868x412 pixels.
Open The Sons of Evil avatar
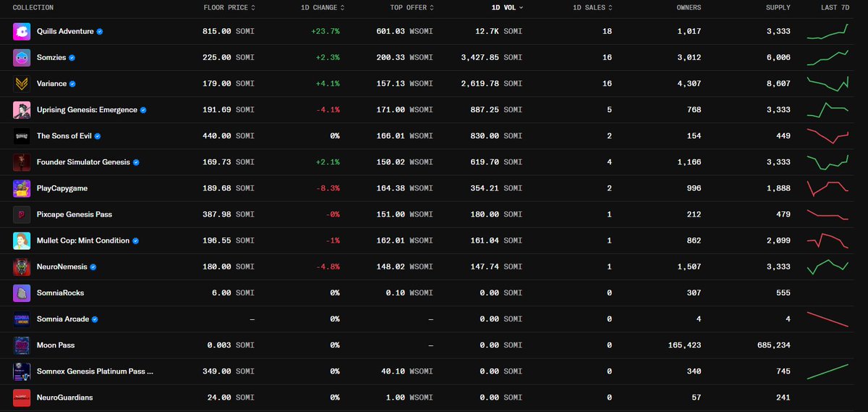[x=22, y=136]
